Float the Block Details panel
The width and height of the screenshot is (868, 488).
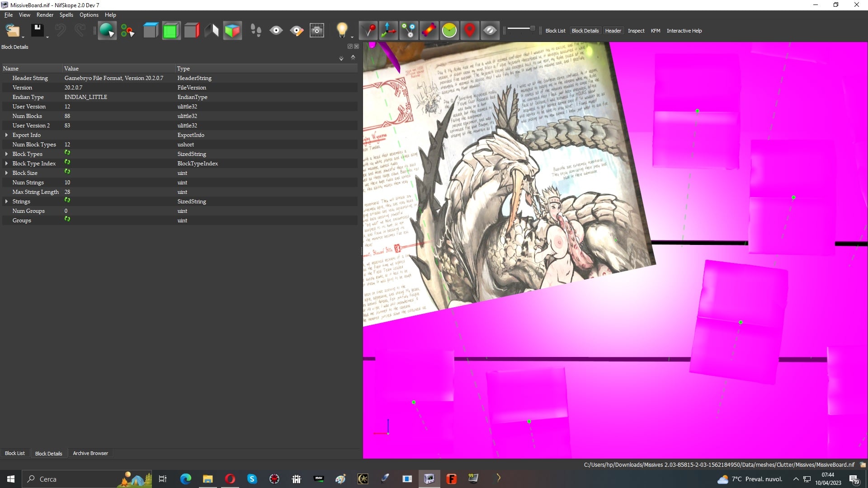pos(350,47)
